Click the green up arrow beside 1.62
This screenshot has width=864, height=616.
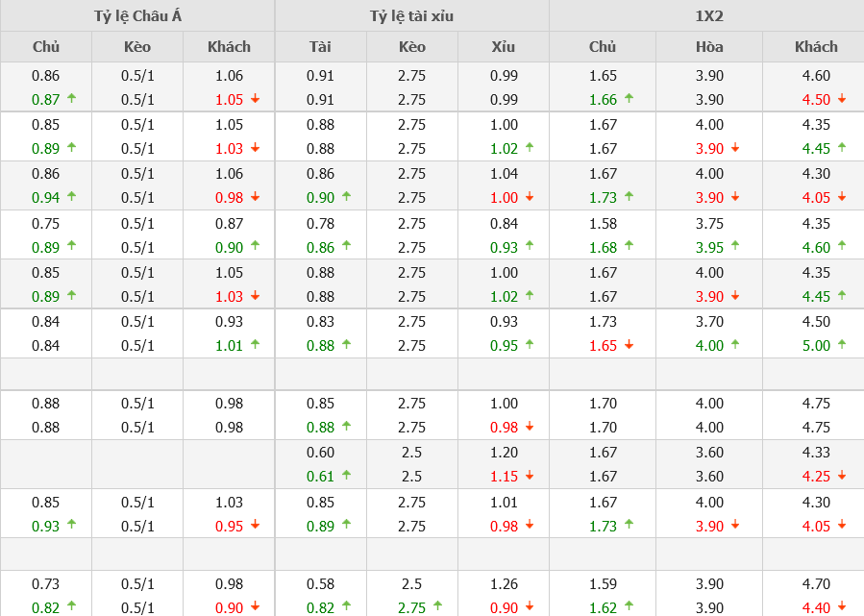(x=629, y=605)
